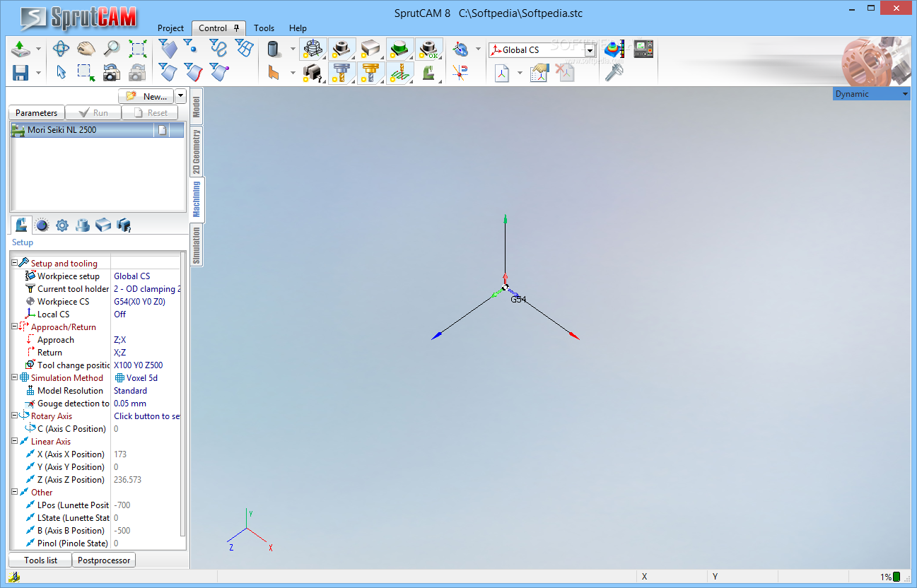Select the magnifier zoom tool
The width and height of the screenshot is (917, 588).
(x=112, y=49)
